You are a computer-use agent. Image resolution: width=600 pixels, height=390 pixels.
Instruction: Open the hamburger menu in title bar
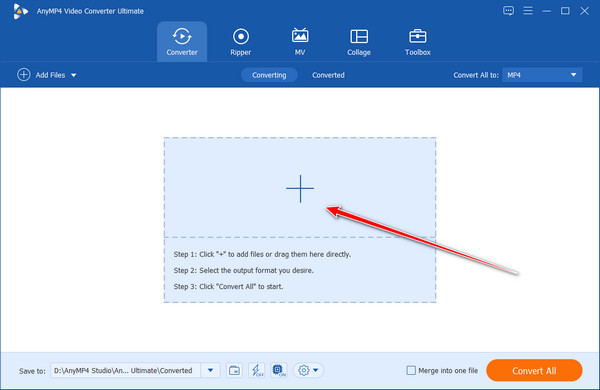point(528,11)
